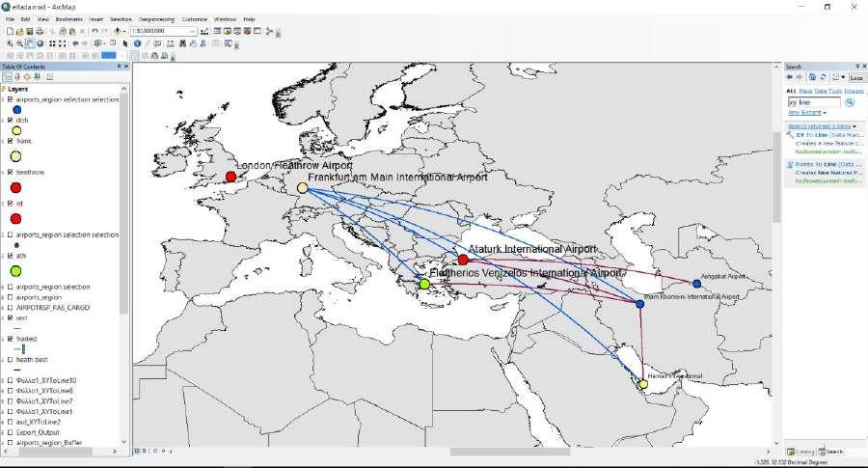
Task: Filter search results by Maps
Action: [x=805, y=91]
